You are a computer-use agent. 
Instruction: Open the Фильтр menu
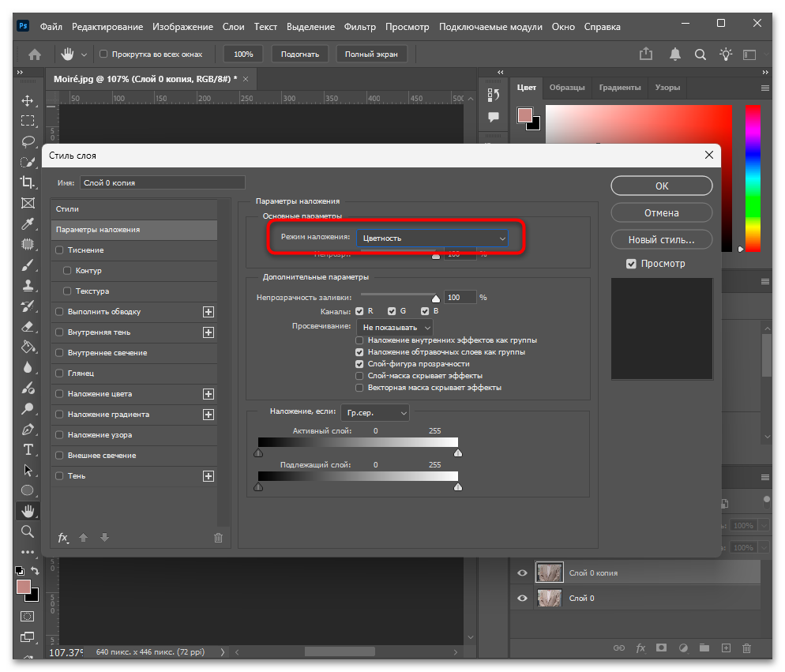[x=359, y=27]
